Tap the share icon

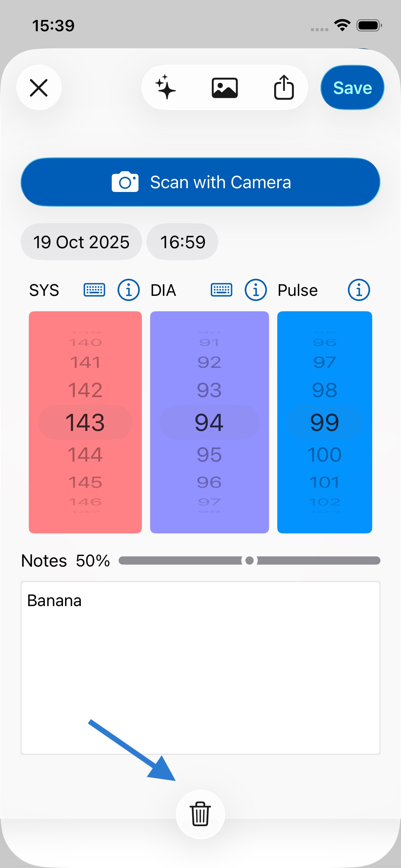284,87
